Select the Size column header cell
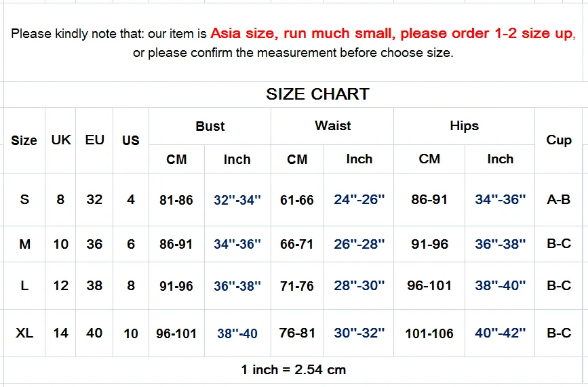 point(24,140)
